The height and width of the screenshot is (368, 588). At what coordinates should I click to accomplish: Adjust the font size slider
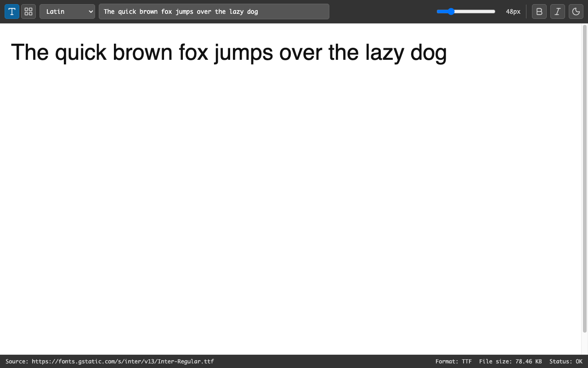pos(466,11)
